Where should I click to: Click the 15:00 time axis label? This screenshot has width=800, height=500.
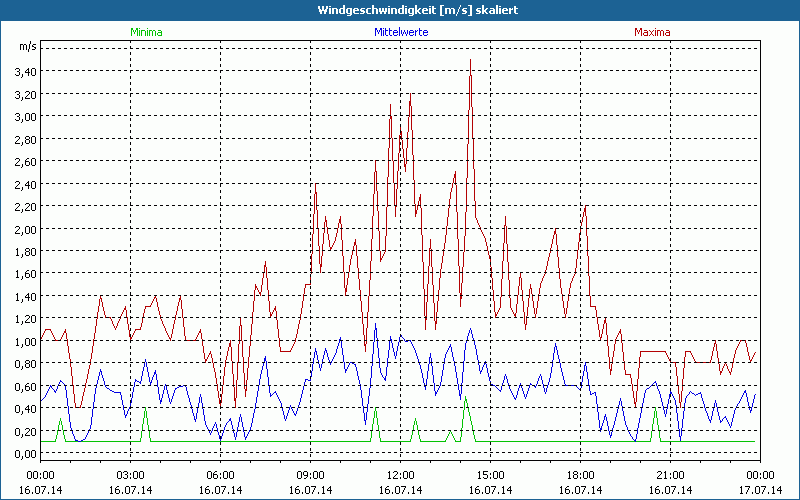click(490, 475)
